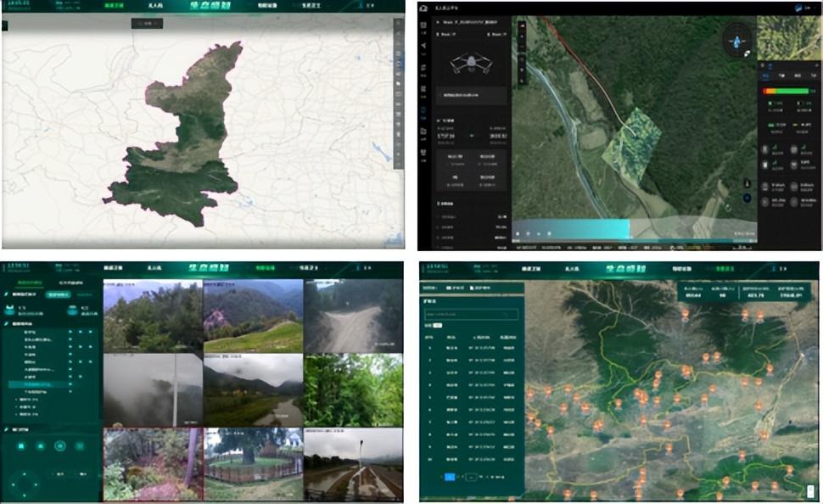
Task: Click the pencil icon beside the PTZ control header
Action: pyautogui.click(x=7, y=429)
